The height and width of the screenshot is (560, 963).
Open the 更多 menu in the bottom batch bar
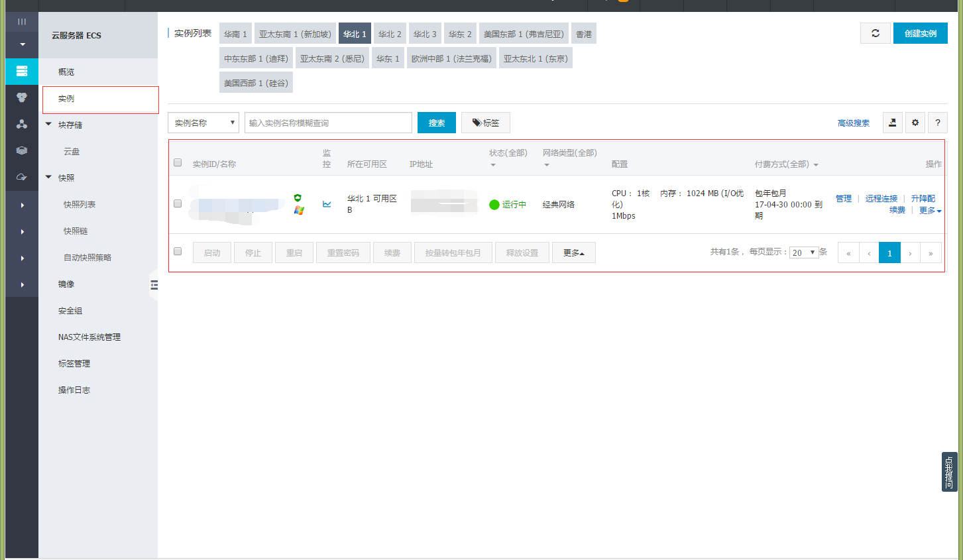(574, 252)
